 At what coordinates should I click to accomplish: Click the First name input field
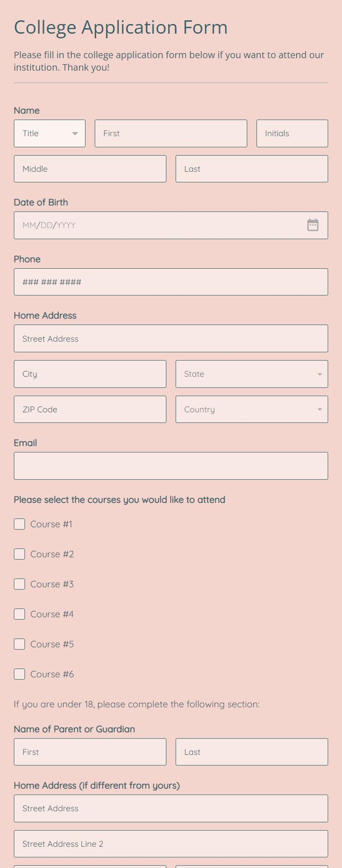tap(171, 133)
